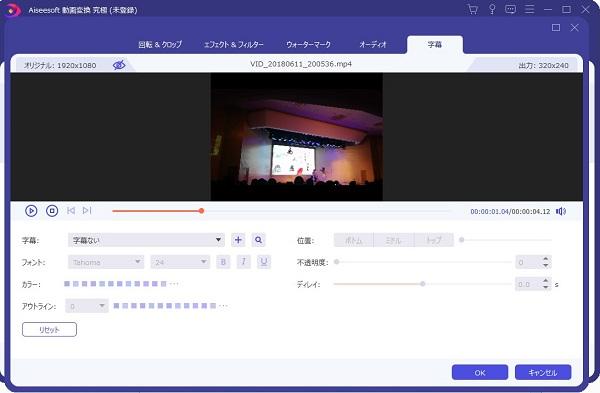Set subtitle position to ボトム
Screen dimensions: 600x393
click(x=354, y=240)
